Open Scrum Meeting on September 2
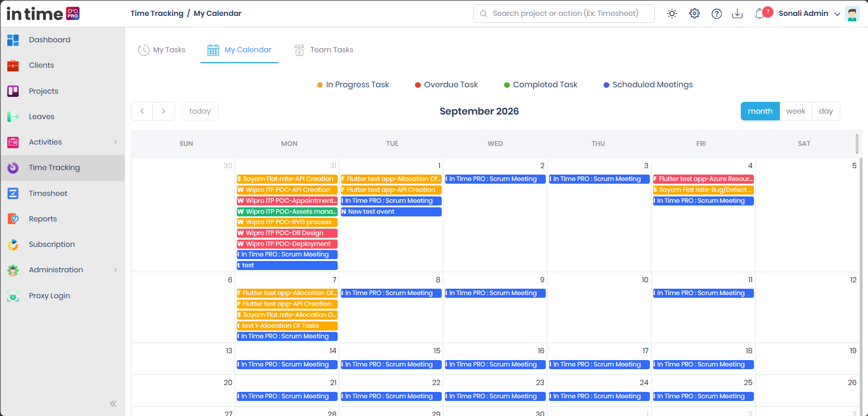 pos(495,179)
